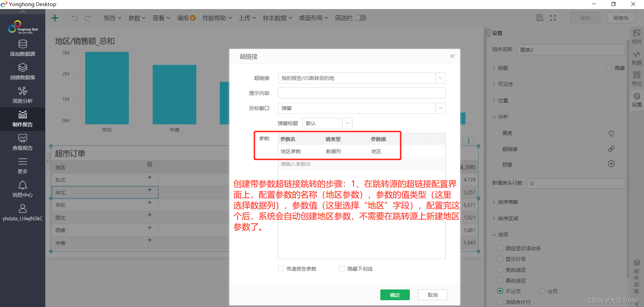
Task: Open 更多 menu in the sidebar
Action: (22, 166)
